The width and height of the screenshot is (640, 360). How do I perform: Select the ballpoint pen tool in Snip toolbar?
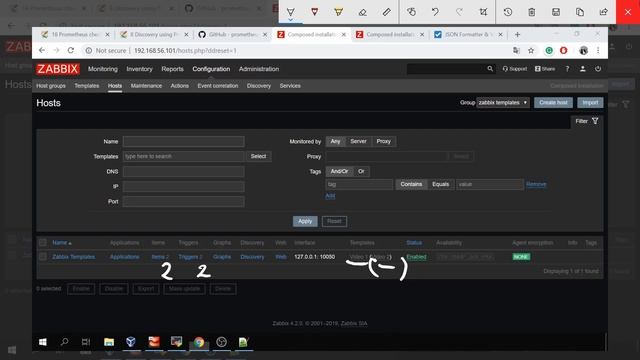pyautogui.click(x=291, y=12)
